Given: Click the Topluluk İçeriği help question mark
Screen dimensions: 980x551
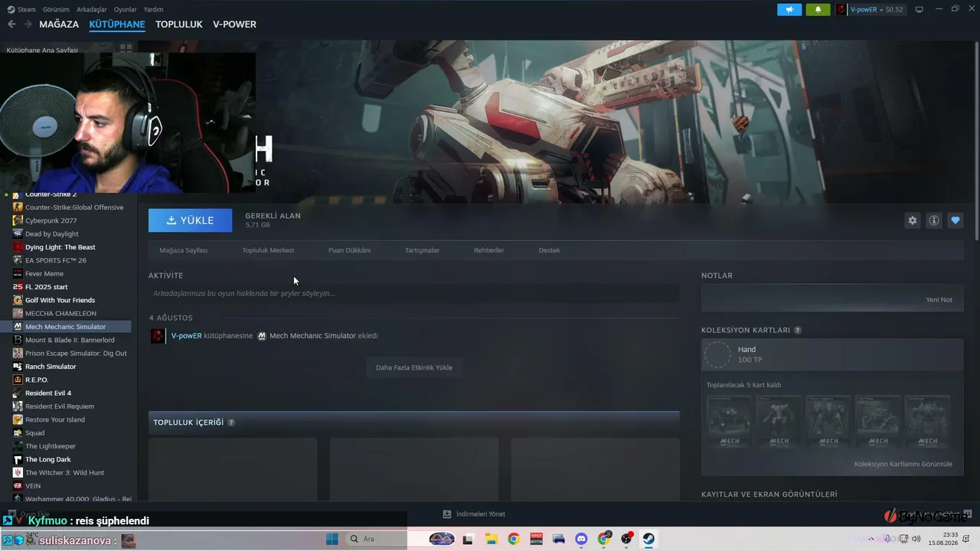Looking at the screenshot, I should click(x=231, y=422).
